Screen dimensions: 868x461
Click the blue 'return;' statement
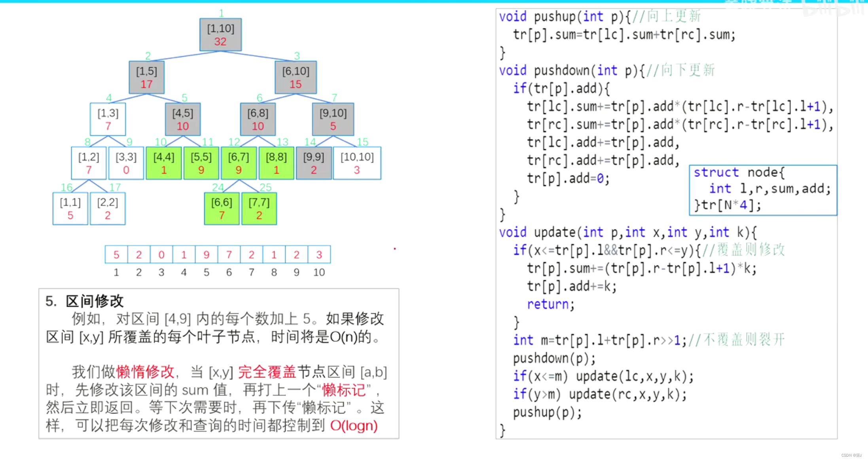click(551, 304)
